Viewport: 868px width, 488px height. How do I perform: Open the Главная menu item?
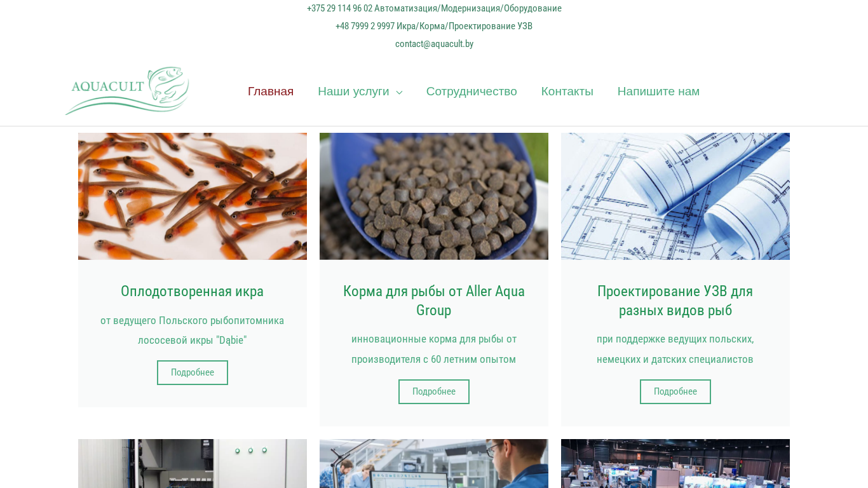point(271,91)
